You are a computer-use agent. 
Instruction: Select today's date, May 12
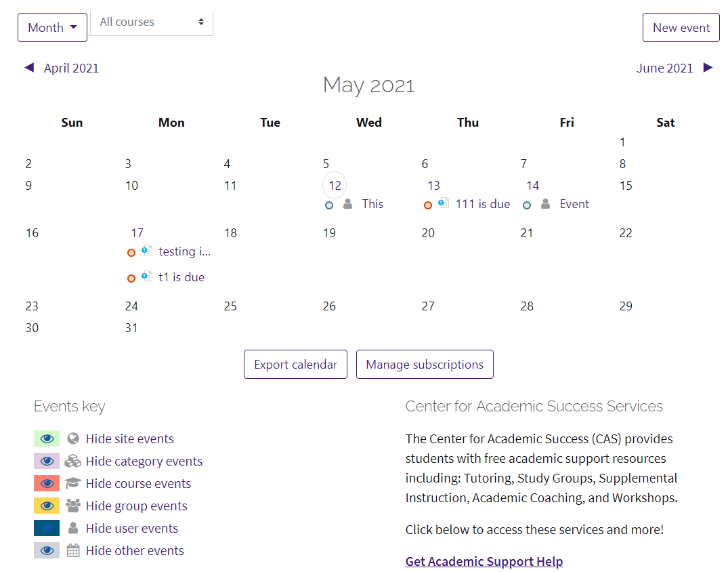tap(335, 185)
